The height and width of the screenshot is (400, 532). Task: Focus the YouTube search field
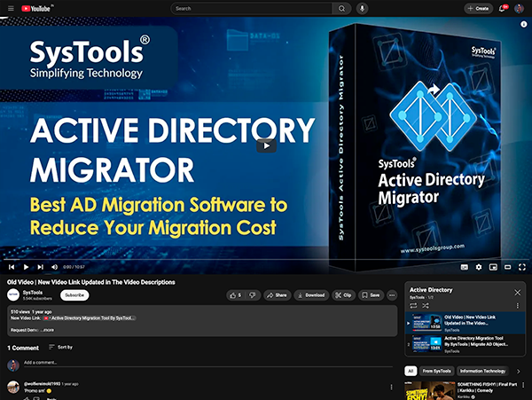[251, 9]
